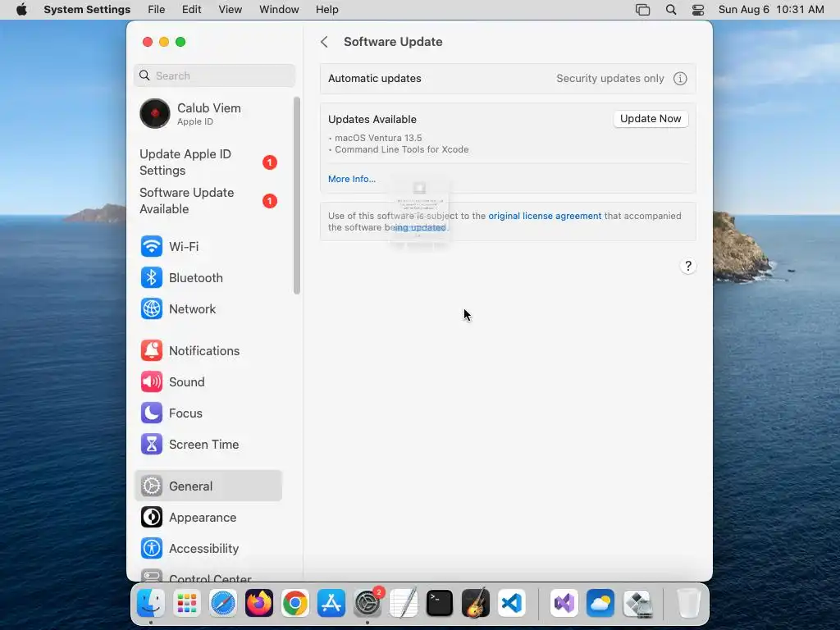Select Network in the sidebar
The height and width of the screenshot is (630, 840).
208,309
